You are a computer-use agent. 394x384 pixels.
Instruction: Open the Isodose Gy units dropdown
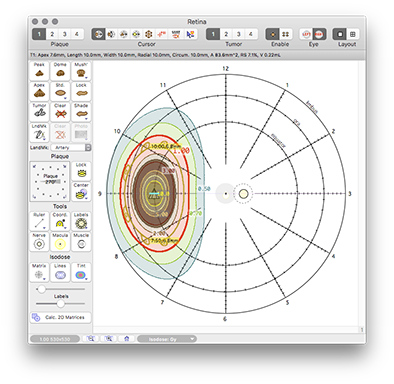point(167,339)
